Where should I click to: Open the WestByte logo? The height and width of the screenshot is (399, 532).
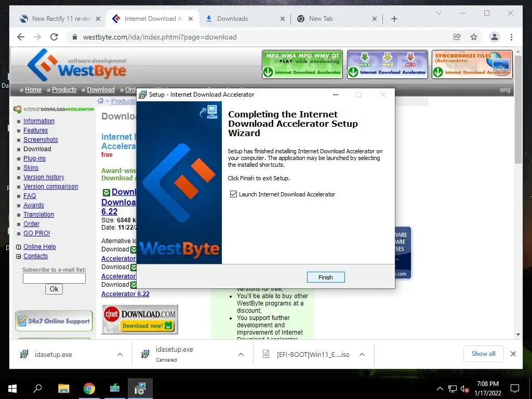coord(77,65)
